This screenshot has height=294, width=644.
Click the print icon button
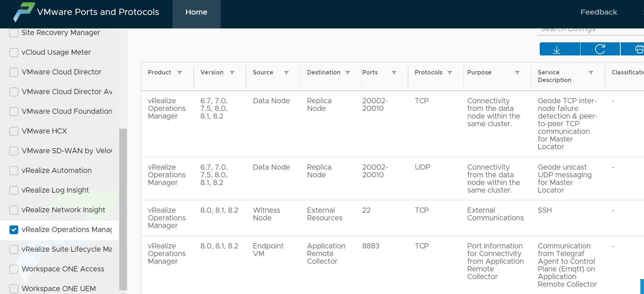tap(638, 49)
